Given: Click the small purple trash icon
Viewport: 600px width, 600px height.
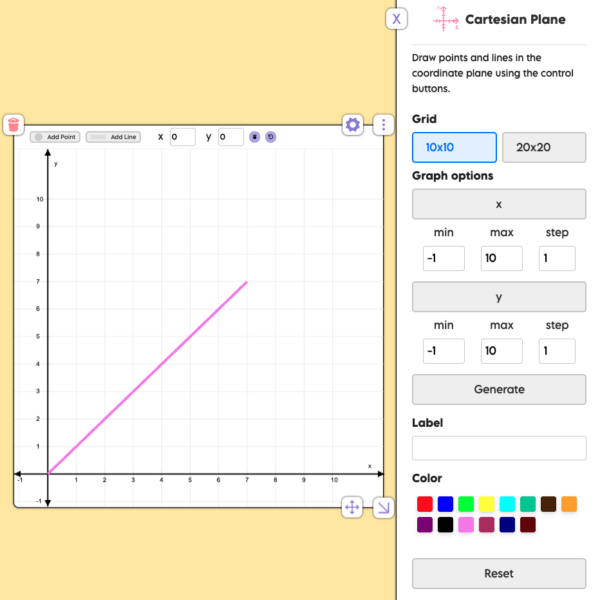Looking at the screenshot, I should pos(255,137).
